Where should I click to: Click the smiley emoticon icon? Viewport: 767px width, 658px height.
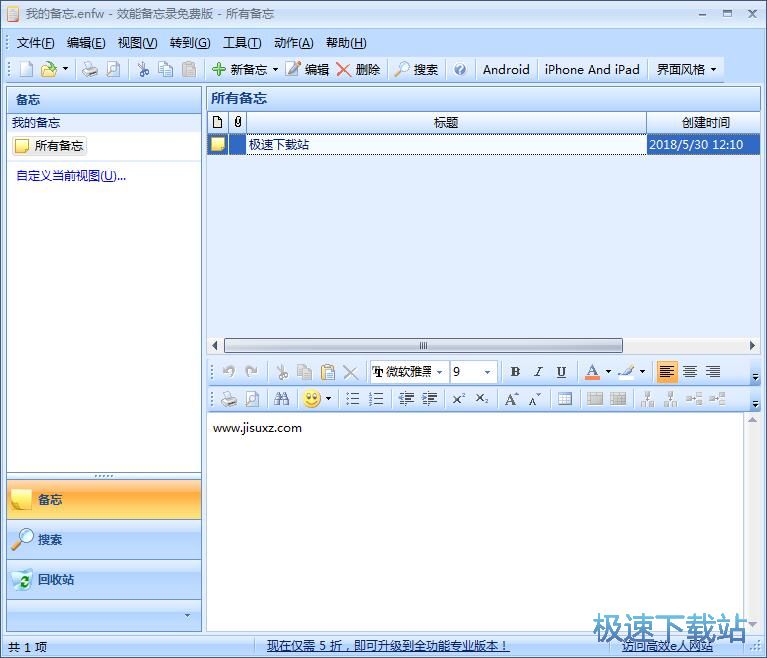click(x=312, y=399)
